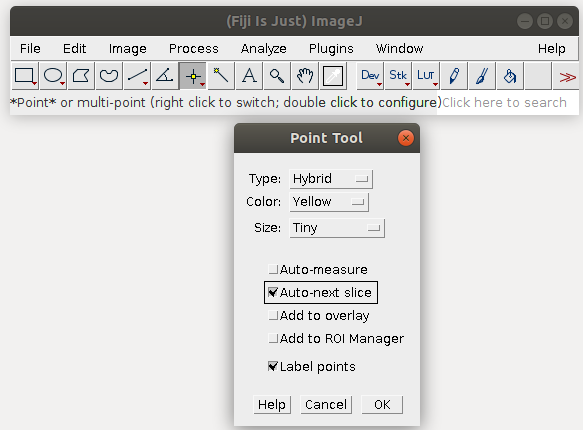Screen dimensions: 583x430
Task: Cancel the Point Tool dialog
Action: (x=326, y=404)
